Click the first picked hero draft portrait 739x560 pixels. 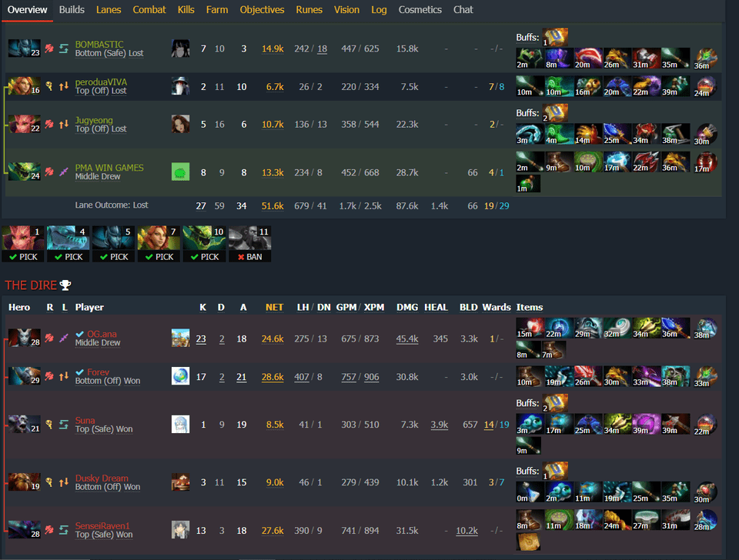pos(22,244)
